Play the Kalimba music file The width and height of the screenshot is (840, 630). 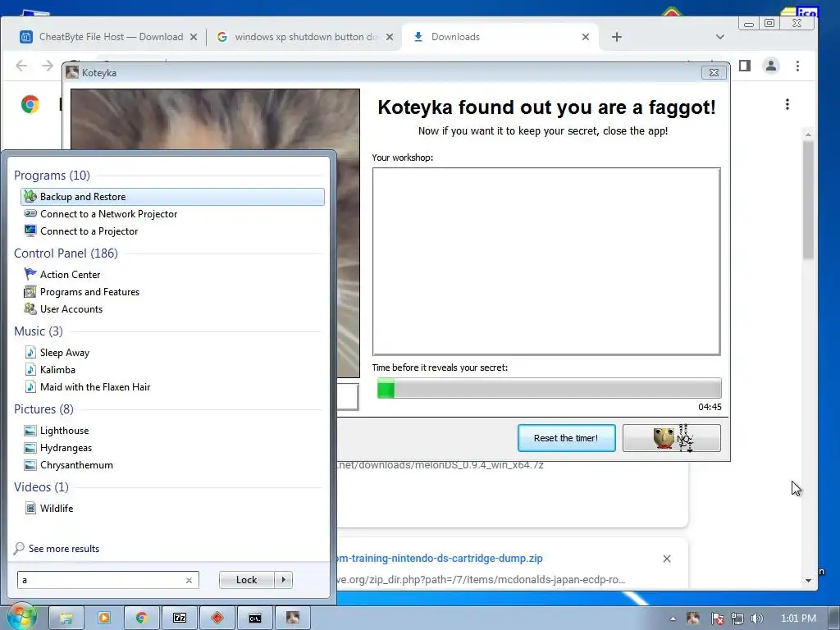pyautogui.click(x=57, y=370)
